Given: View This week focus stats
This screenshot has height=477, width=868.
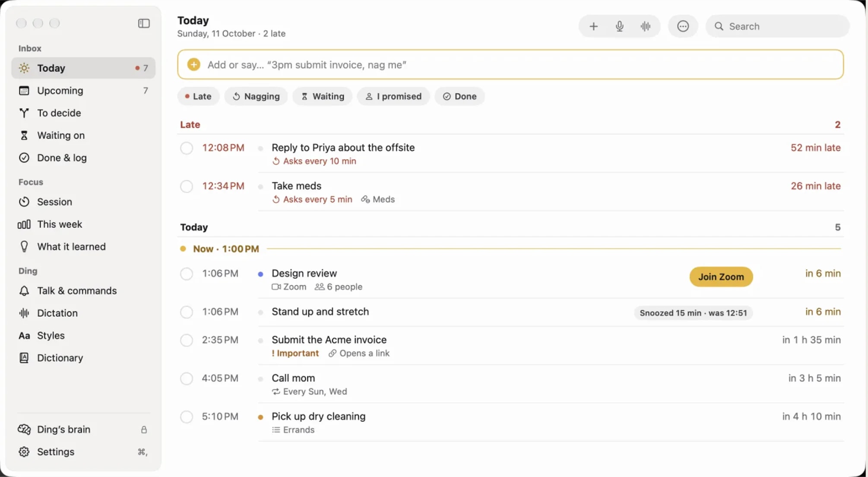Looking at the screenshot, I should 83,224.
